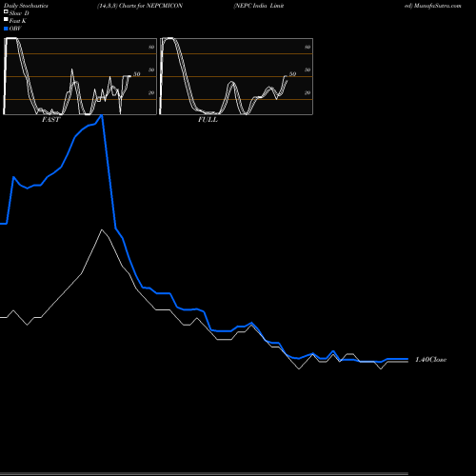Click the Slow D legend swatch

(x=6, y=11)
